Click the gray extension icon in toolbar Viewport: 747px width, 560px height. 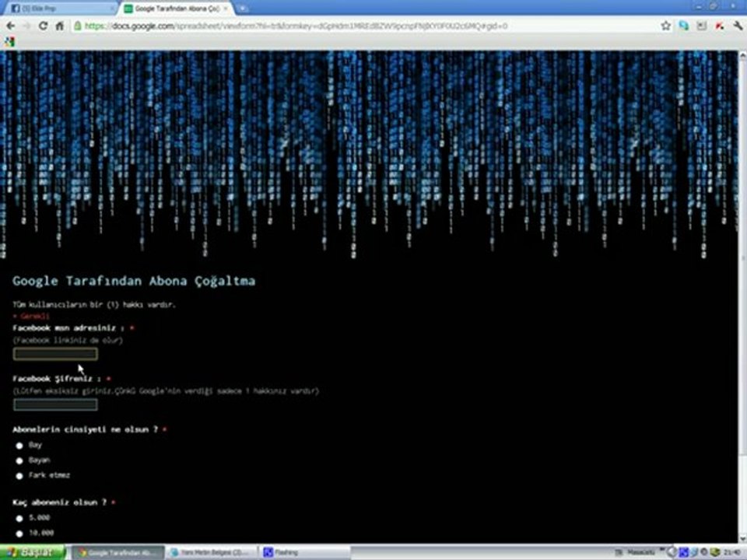pos(701,26)
